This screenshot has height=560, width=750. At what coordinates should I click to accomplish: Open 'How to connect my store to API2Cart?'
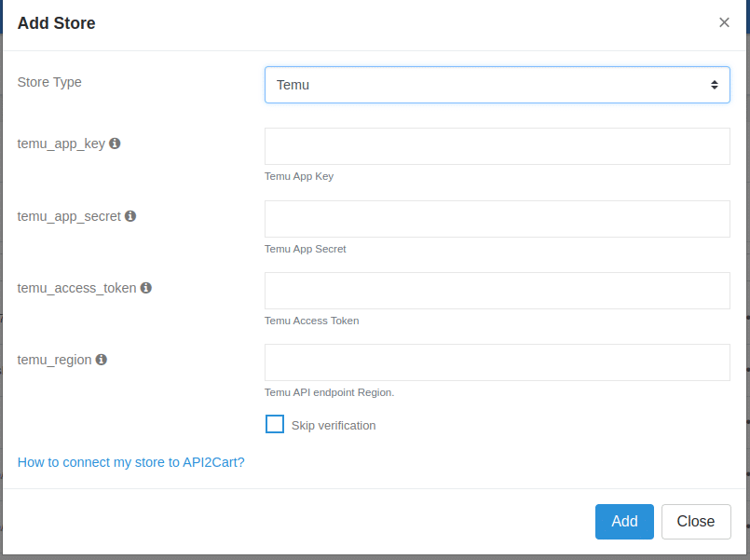(130, 461)
